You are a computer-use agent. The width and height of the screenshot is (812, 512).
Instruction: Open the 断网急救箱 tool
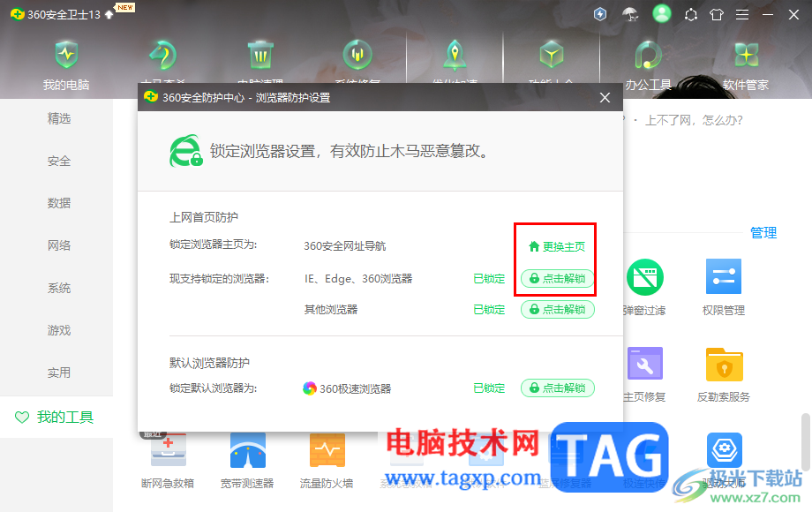(x=168, y=461)
